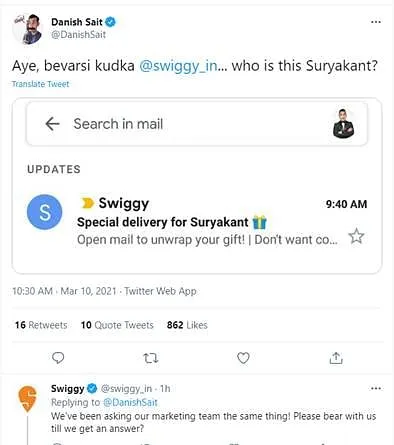Like Danish Sait's tweet
394x445 pixels.
[243, 358]
